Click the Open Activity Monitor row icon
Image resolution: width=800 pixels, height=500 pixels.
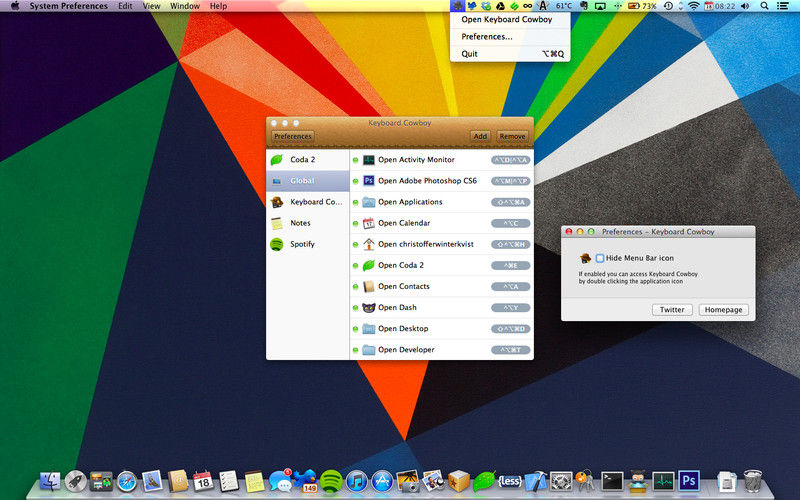coord(368,160)
